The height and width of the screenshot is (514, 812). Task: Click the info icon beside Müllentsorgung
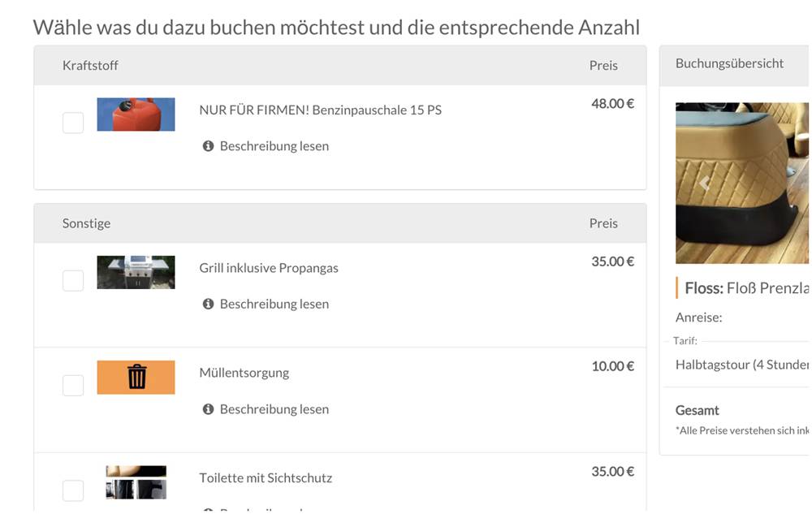click(x=208, y=408)
